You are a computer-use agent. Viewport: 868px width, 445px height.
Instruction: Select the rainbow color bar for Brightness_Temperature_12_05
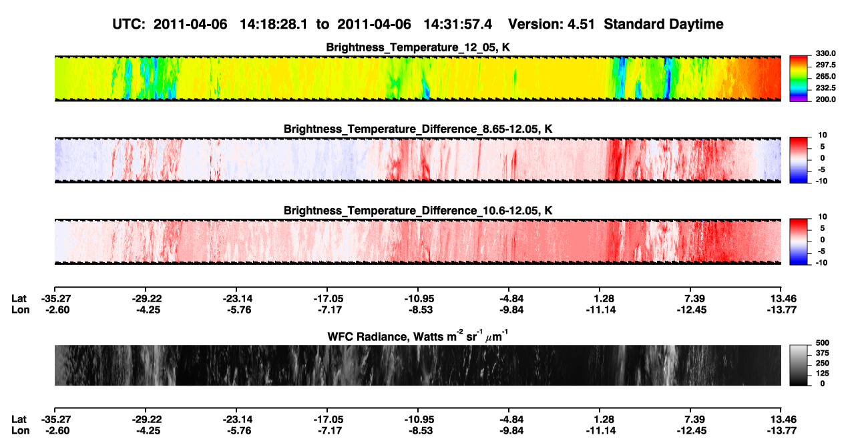coord(799,78)
